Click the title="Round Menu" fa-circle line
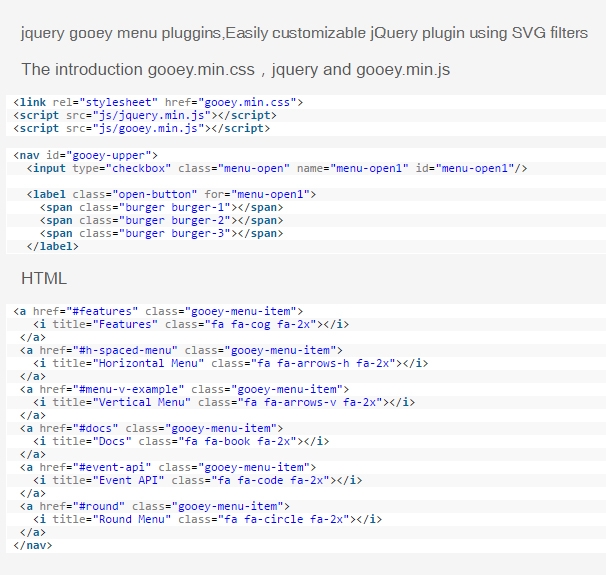The image size is (606, 575). (208, 519)
